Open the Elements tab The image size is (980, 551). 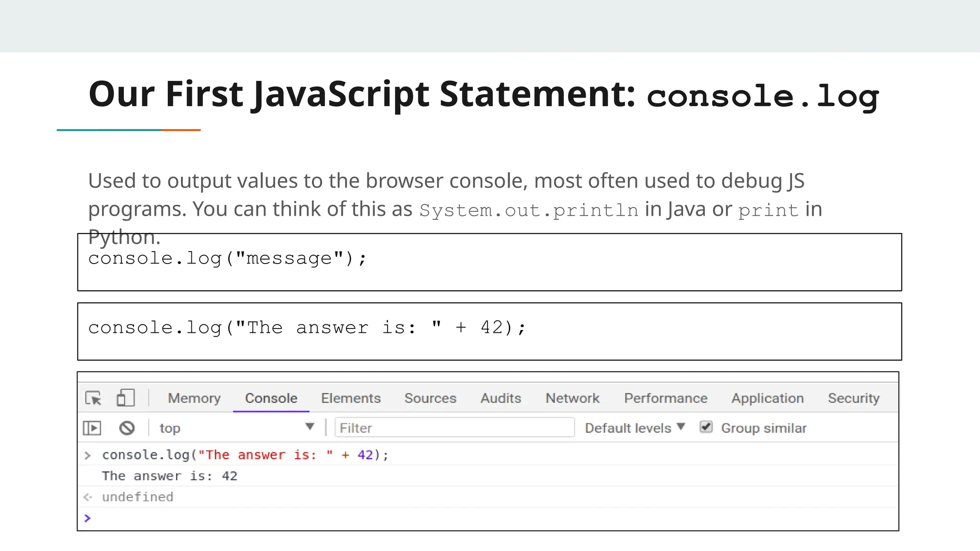coord(351,398)
